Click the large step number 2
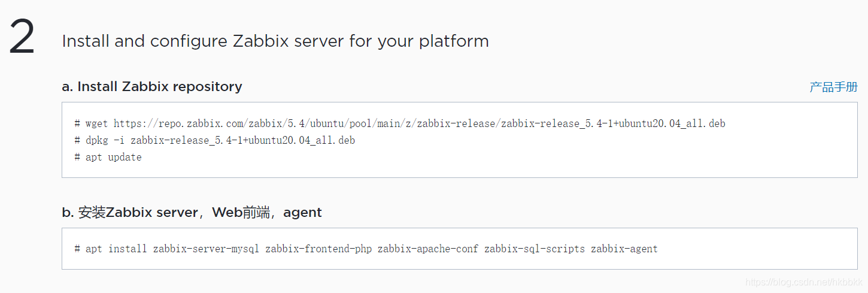The image size is (868, 293). point(22,37)
